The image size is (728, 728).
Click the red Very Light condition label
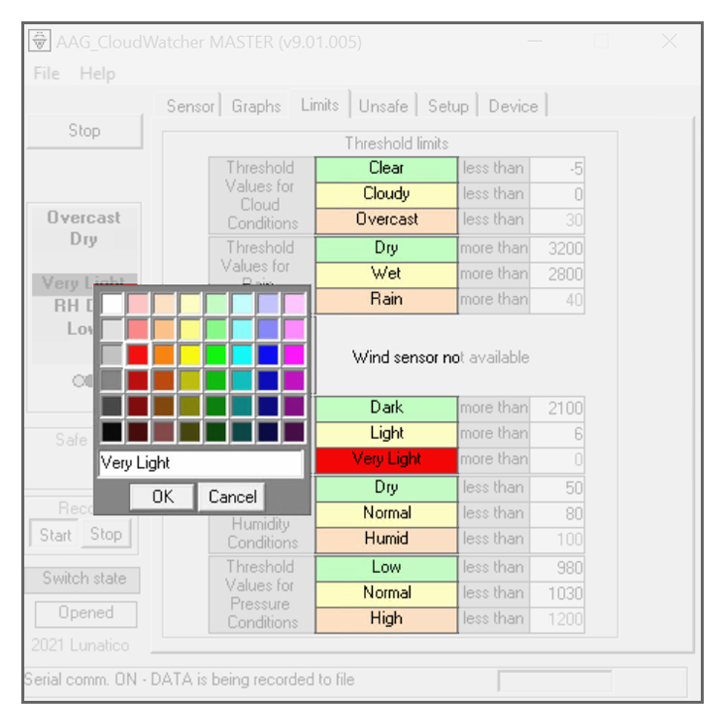pos(386,460)
